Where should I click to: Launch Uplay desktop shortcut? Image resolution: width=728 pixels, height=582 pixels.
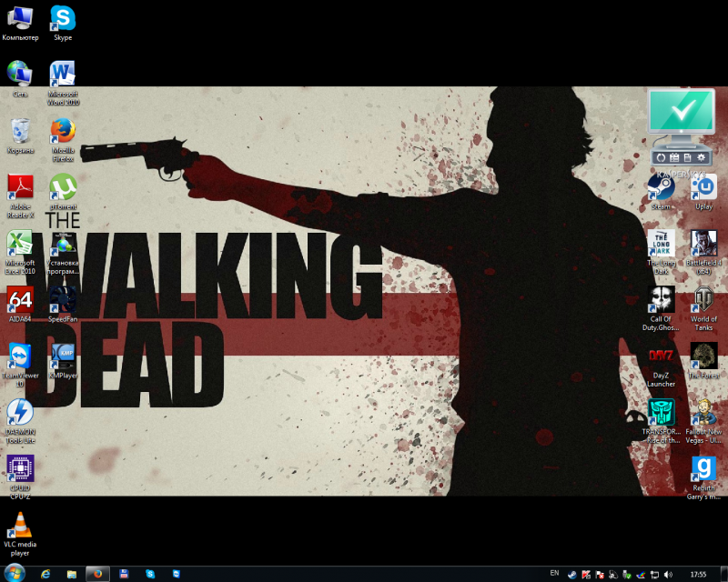click(x=703, y=192)
